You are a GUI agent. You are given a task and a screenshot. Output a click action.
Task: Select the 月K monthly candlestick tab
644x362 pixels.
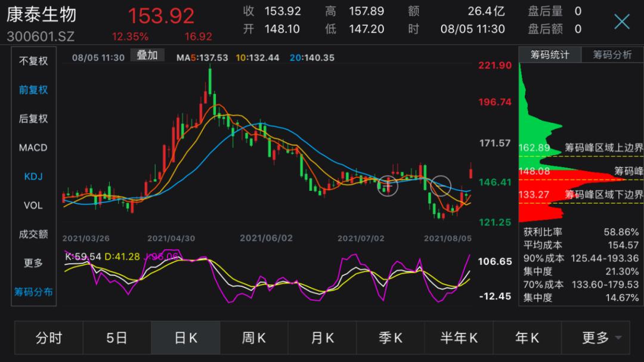[x=322, y=338]
